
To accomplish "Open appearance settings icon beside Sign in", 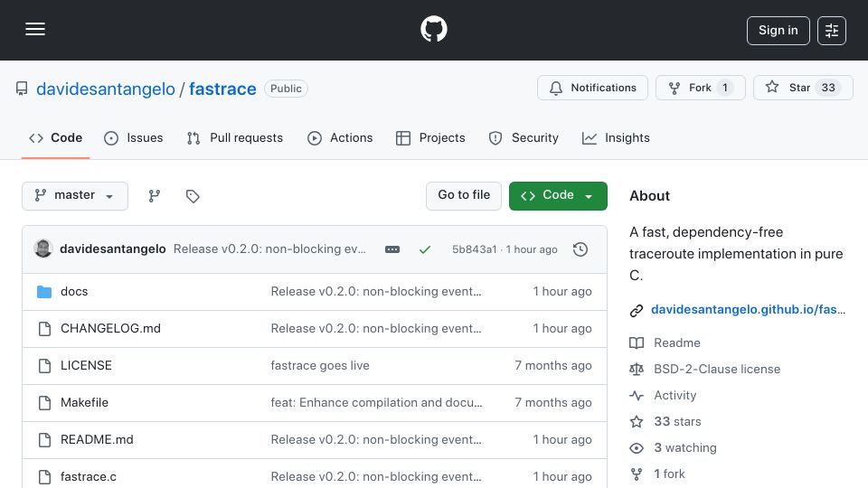I will point(832,31).
